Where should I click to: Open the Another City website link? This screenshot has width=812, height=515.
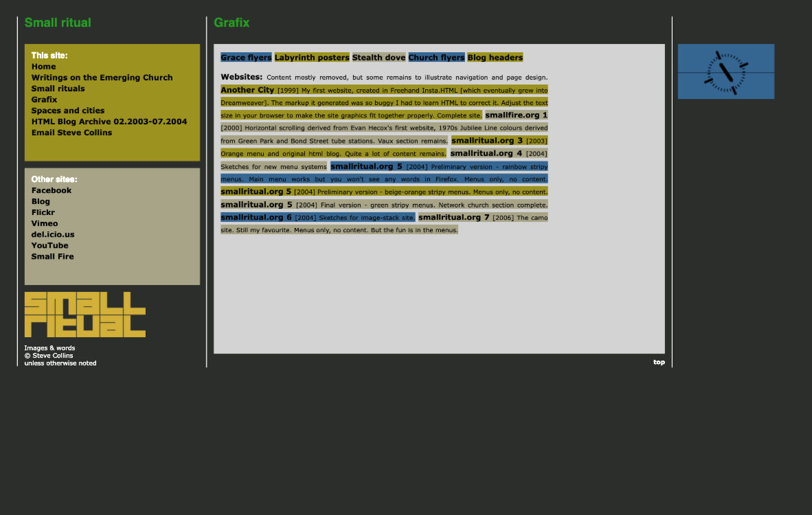click(x=247, y=90)
